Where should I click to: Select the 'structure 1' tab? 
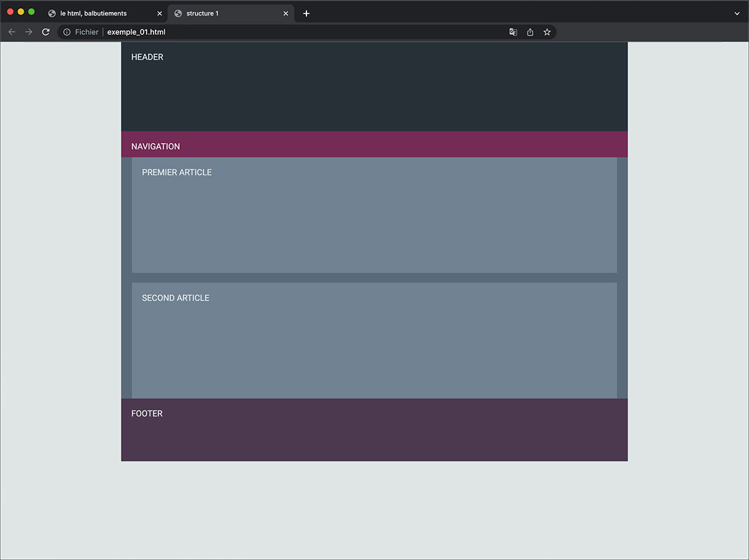tap(218, 13)
